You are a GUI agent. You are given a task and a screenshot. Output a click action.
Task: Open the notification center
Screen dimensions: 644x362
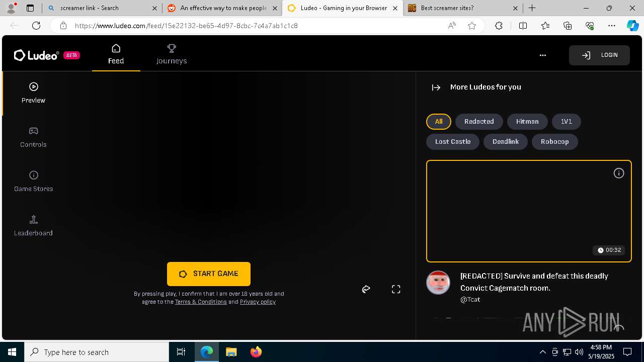(627, 352)
